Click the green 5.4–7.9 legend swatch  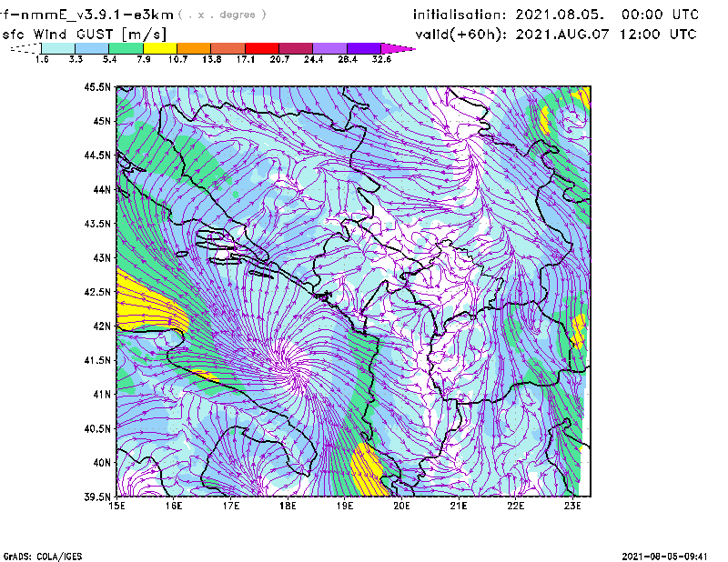126,48
